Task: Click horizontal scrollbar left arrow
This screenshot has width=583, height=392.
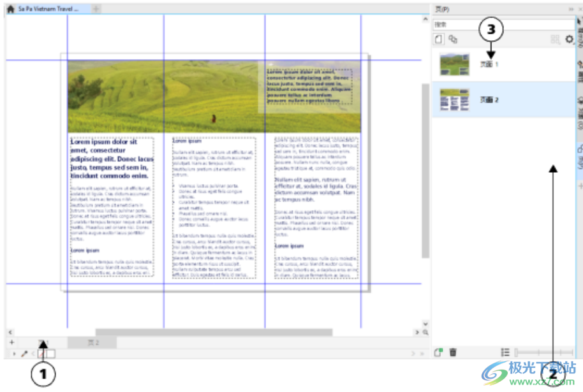Action: tap(10, 332)
